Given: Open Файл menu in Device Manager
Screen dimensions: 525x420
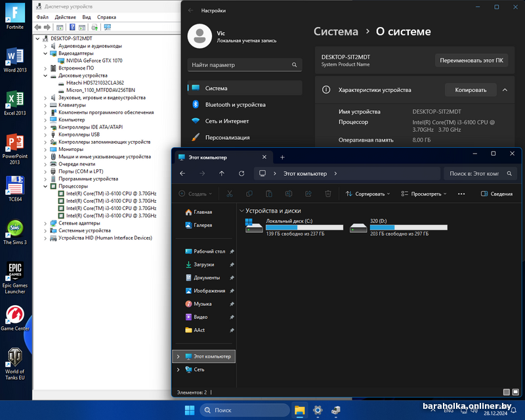Looking at the screenshot, I should (x=42, y=17).
